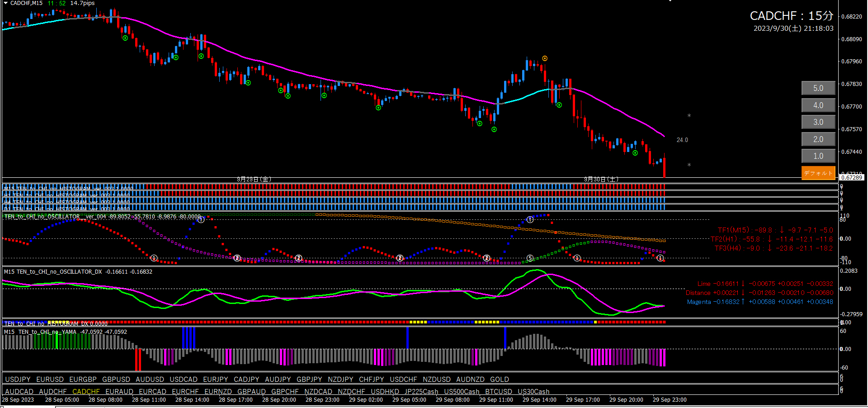
Task: Change chart to EURAUD
Action: 119,392
